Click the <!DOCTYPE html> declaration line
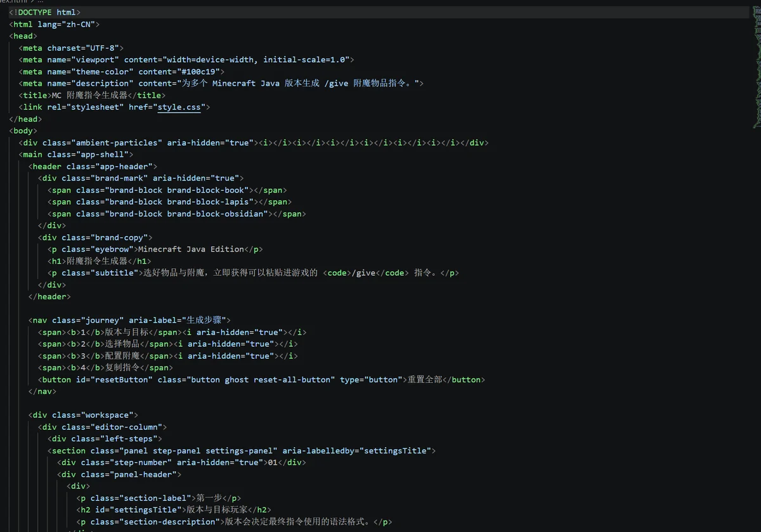The image size is (761, 532). coord(44,12)
